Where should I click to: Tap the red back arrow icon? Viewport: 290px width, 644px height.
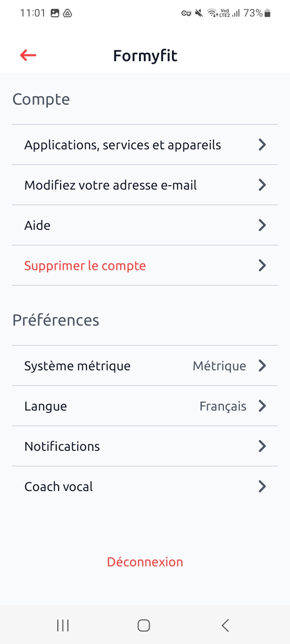28,55
